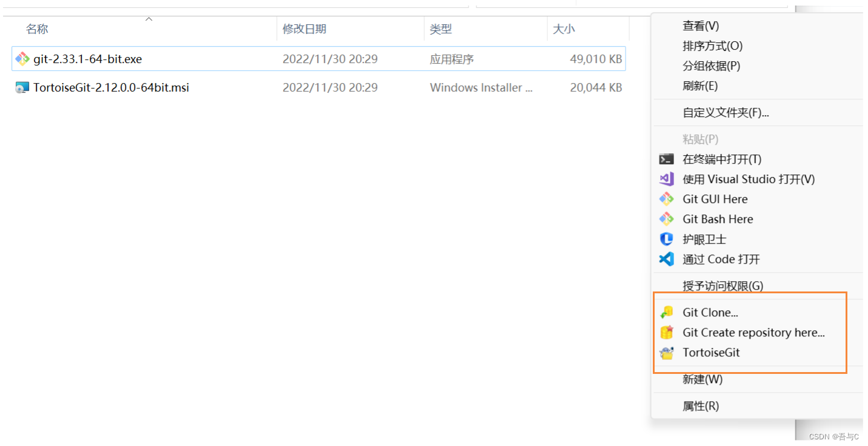
Task: Click 授予访问权限 to grant access
Action: click(x=721, y=285)
